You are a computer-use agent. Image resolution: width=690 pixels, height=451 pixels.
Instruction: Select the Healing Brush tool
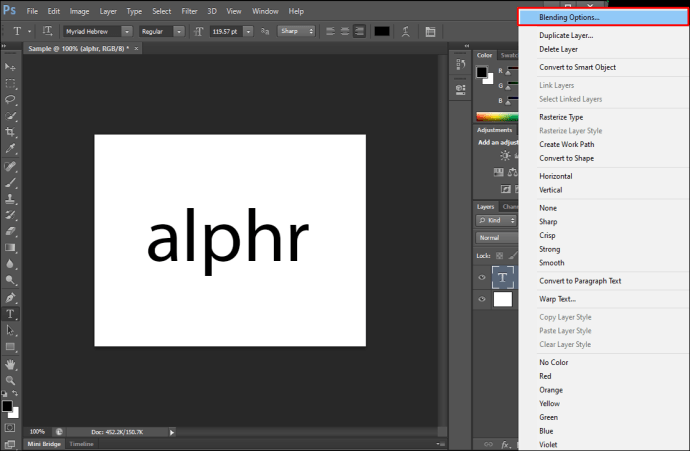click(x=10, y=166)
